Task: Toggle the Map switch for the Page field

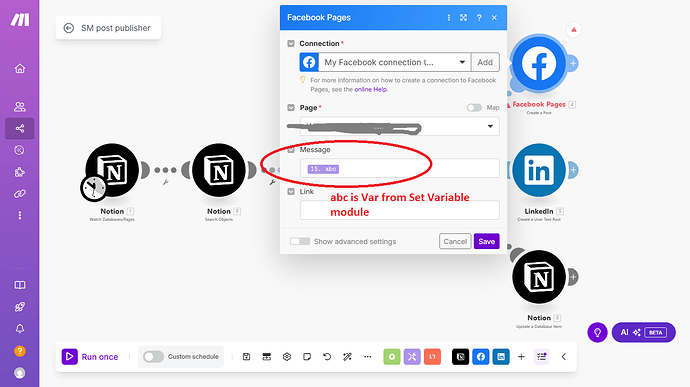Action: point(474,107)
